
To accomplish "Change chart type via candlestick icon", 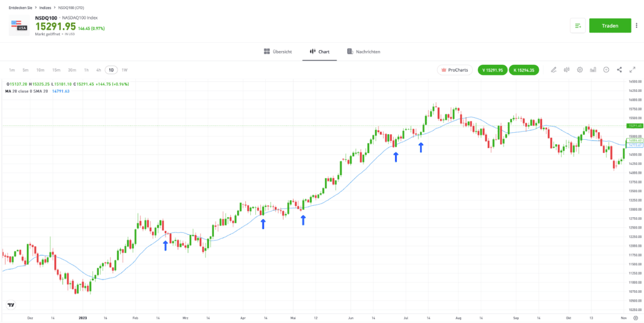I will point(567,70).
